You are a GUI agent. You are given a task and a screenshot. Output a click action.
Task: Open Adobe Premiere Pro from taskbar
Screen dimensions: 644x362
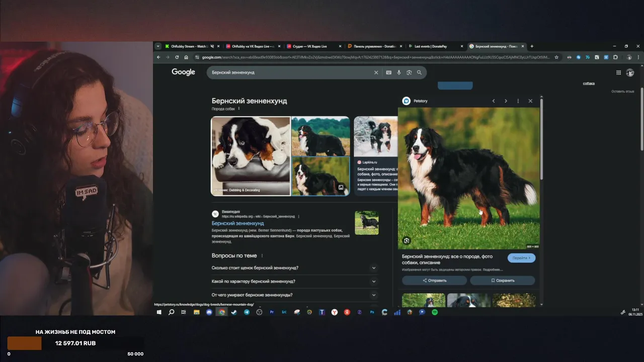point(272,312)
